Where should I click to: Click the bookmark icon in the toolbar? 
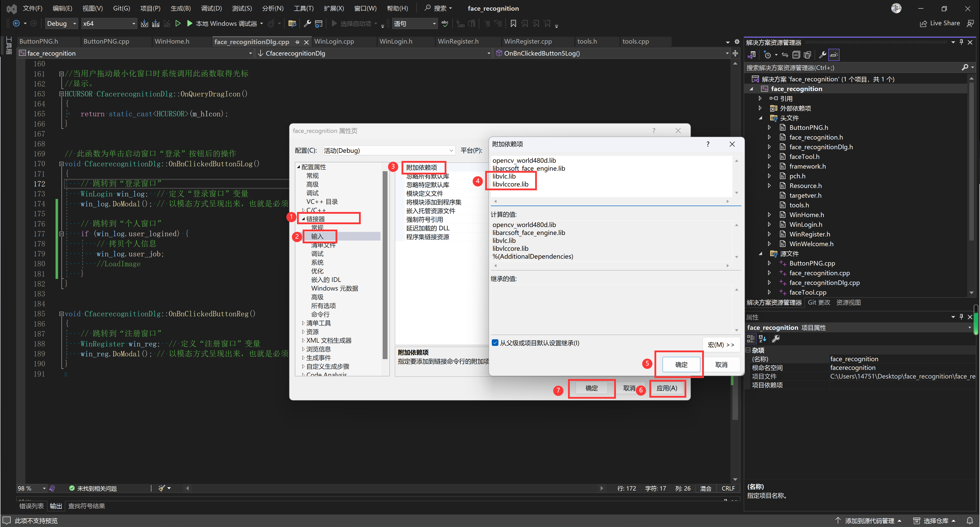(x=513, y=24)
